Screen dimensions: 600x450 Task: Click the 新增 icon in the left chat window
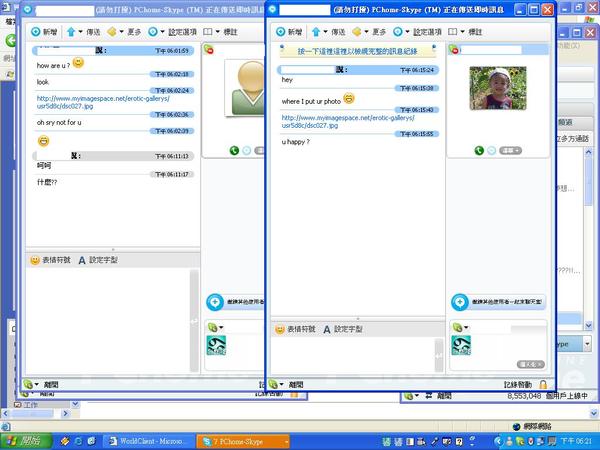coord(36,32)
